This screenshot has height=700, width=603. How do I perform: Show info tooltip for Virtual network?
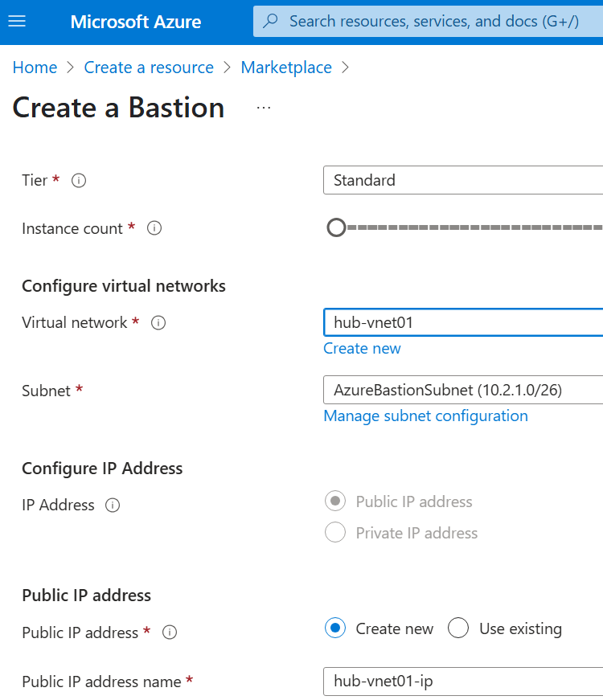pyautogui.click(x=158, y=323)
